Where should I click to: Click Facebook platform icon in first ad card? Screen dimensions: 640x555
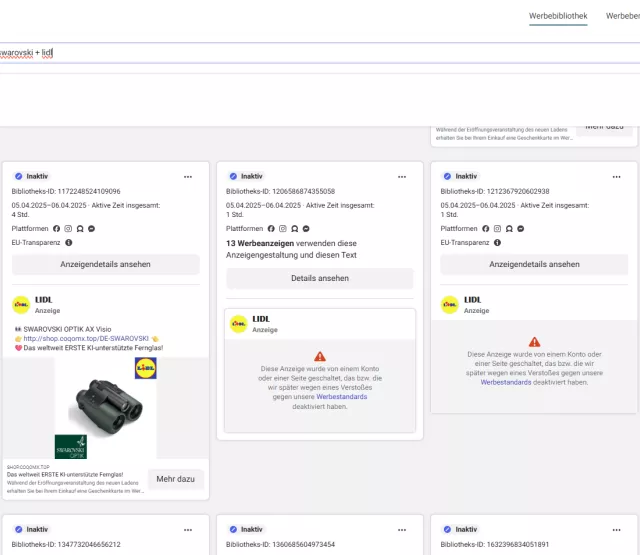point(57,229)
